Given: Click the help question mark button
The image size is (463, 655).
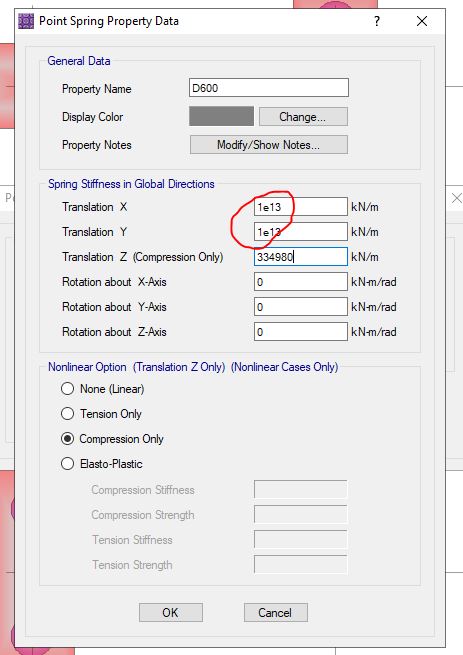Looking at the screenshot, I should point(377,21).
